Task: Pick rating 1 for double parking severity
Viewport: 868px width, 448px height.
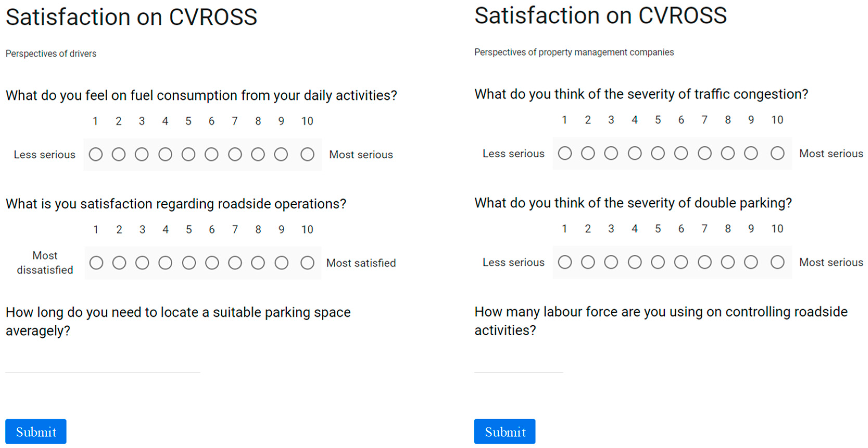Action: click(x=565, y=262)
